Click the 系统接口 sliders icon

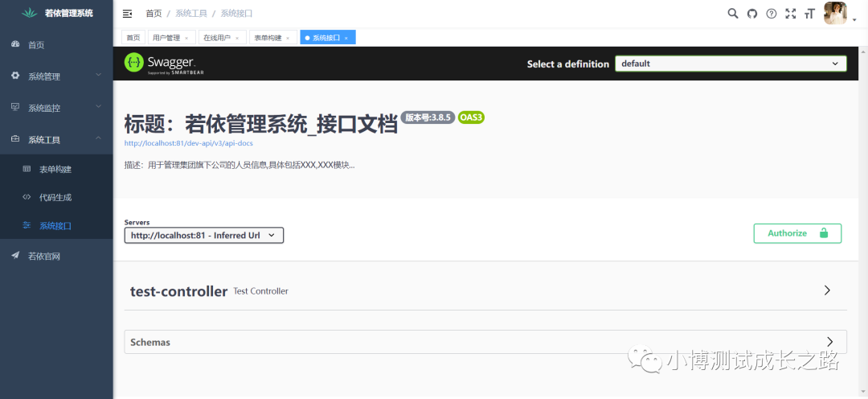coord(27,225)
